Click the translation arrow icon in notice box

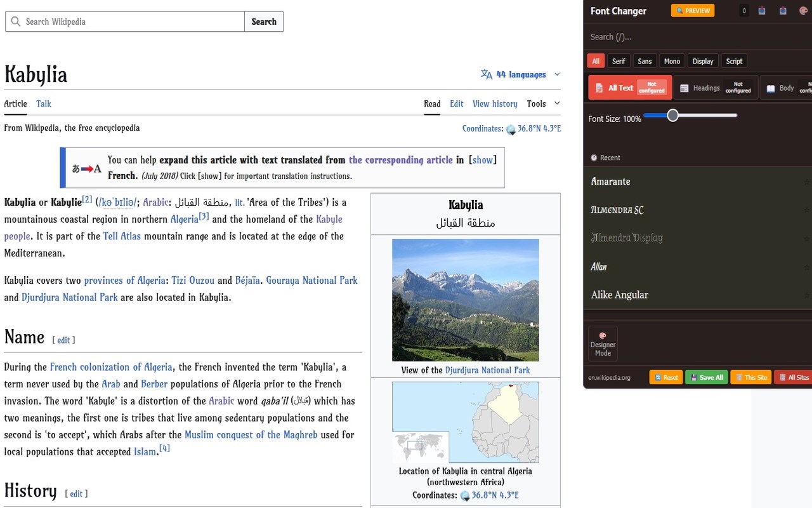(x=86, y=168)
